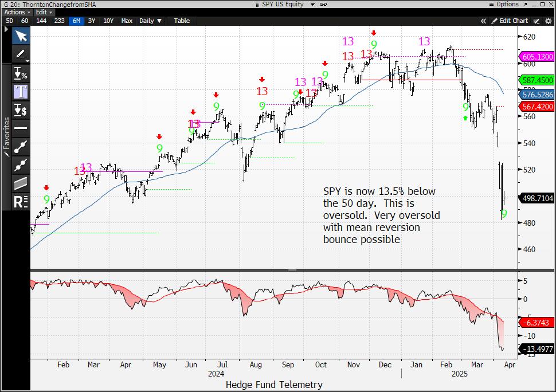Collapse the toolbar with double chevron
Viewport: 556px width, 392px height.
[x=483, y=21]
